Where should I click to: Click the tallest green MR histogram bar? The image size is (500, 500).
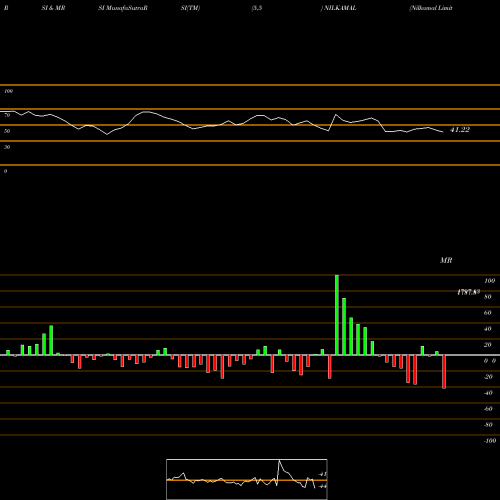click(x=337, y=315)
